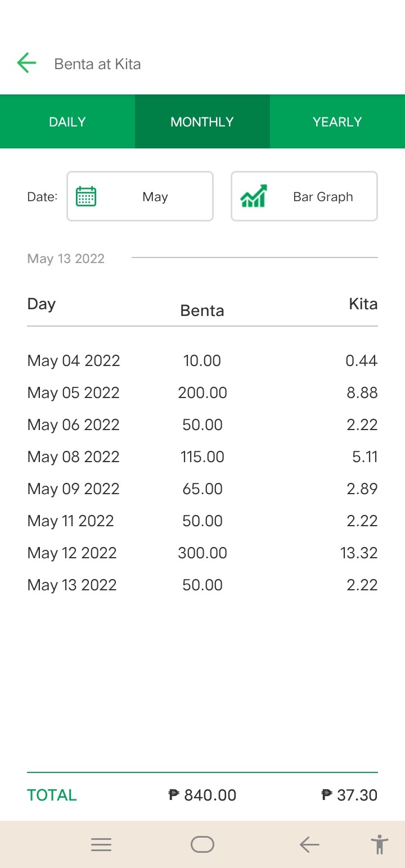Select the May 04 2022 row
Screen dimensions: 405x868
click(x=202, y=360)
